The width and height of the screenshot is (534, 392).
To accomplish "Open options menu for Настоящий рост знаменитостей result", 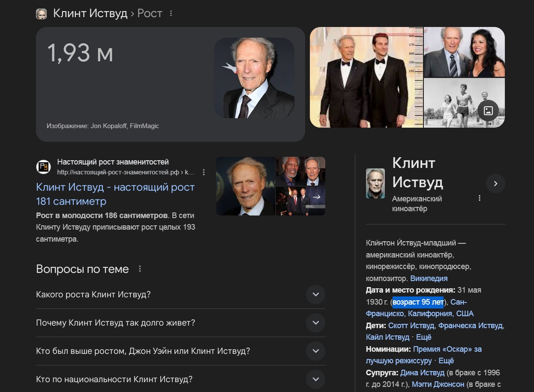I will pyautogui.click(x=204, y=172).
